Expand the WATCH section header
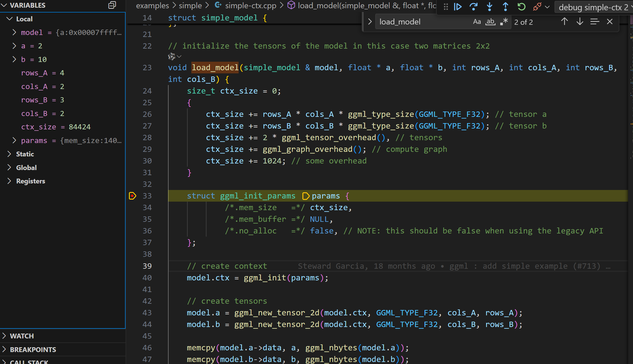Screen dimensions: 633x364 22,336
